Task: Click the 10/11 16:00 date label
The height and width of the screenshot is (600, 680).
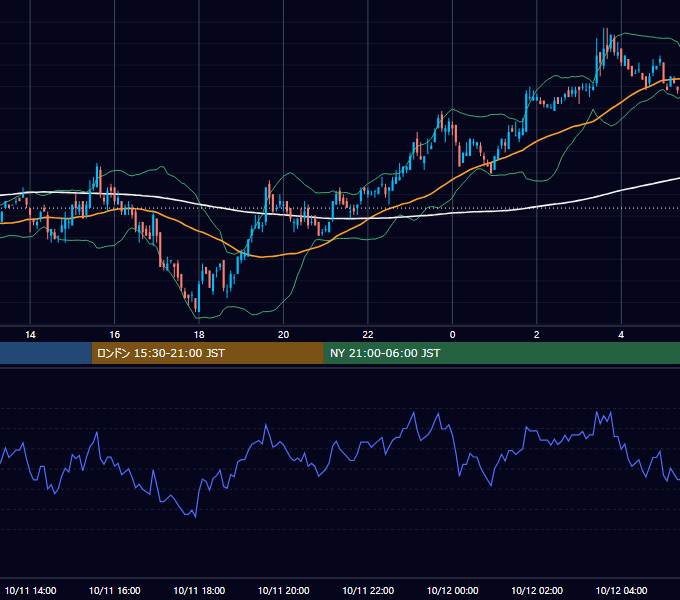Action: [x=114, y=590]
